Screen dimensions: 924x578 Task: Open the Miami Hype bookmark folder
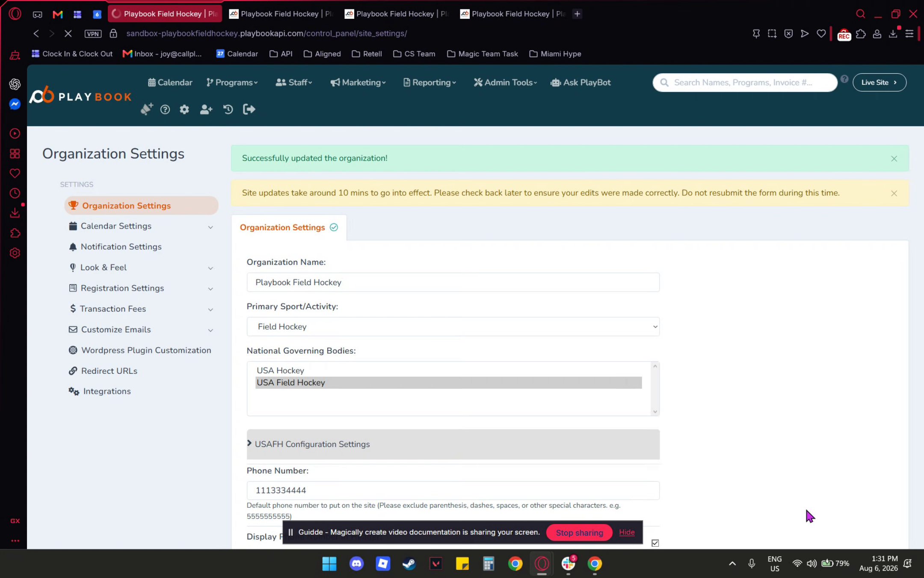point(555,54)
